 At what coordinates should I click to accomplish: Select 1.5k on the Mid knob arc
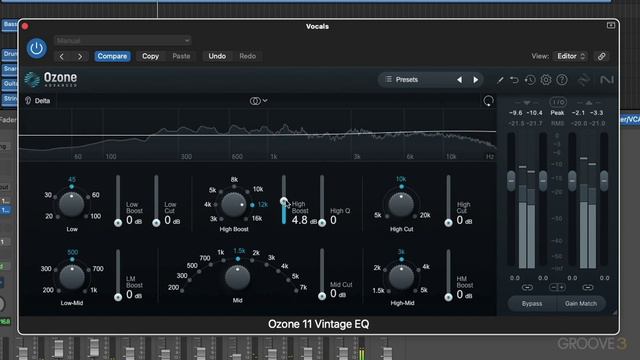pyautogui.click(x=239, y=251)
